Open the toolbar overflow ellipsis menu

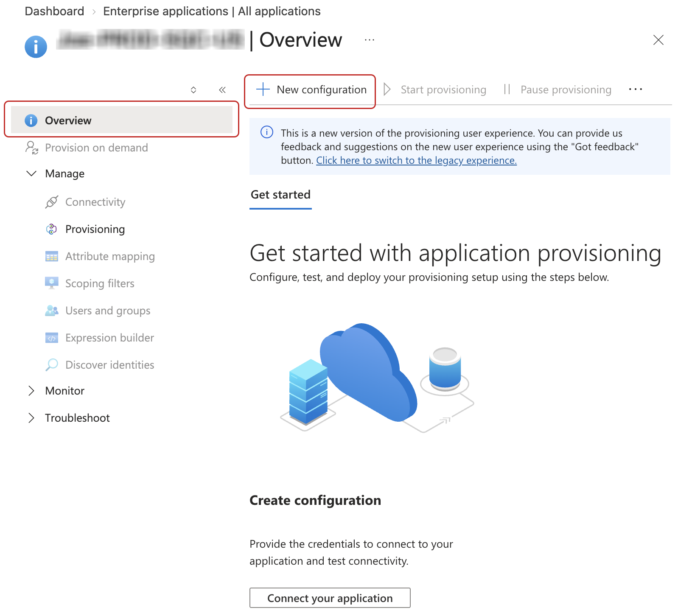tap(636, 90)
